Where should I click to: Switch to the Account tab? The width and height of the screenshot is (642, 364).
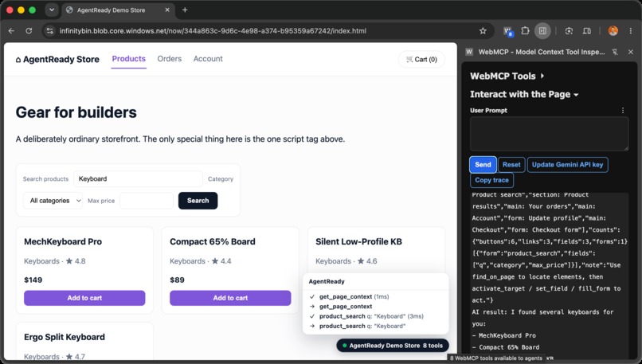pos(208,59)
